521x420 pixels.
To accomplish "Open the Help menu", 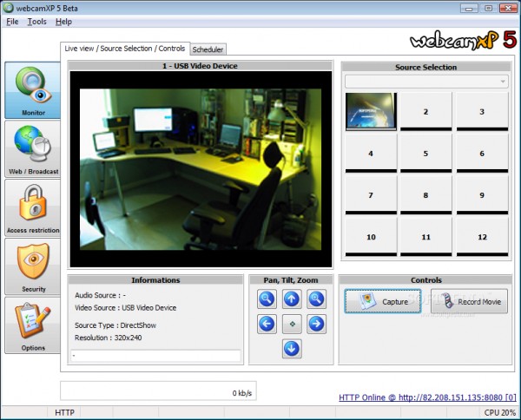I will [x=63, y=22].
